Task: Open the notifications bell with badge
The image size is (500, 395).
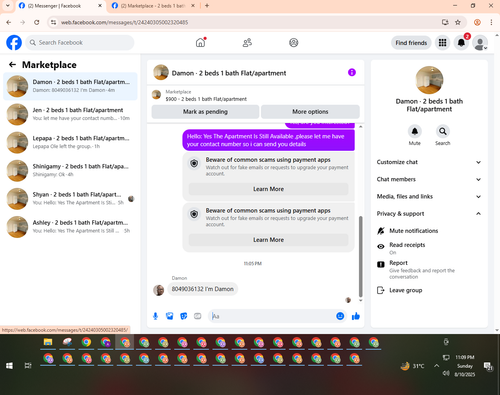Action: click(x=461, y=43)
